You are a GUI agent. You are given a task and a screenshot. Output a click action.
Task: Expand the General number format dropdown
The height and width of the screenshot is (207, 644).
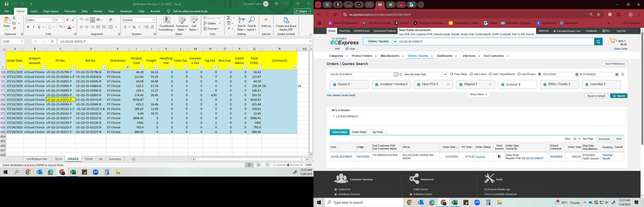coord(153,20)
